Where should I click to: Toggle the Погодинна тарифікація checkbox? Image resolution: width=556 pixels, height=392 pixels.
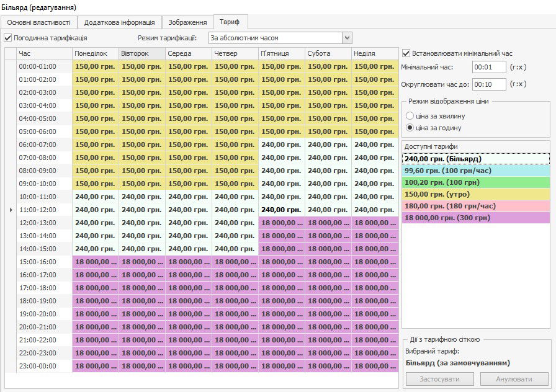point(8,38)
